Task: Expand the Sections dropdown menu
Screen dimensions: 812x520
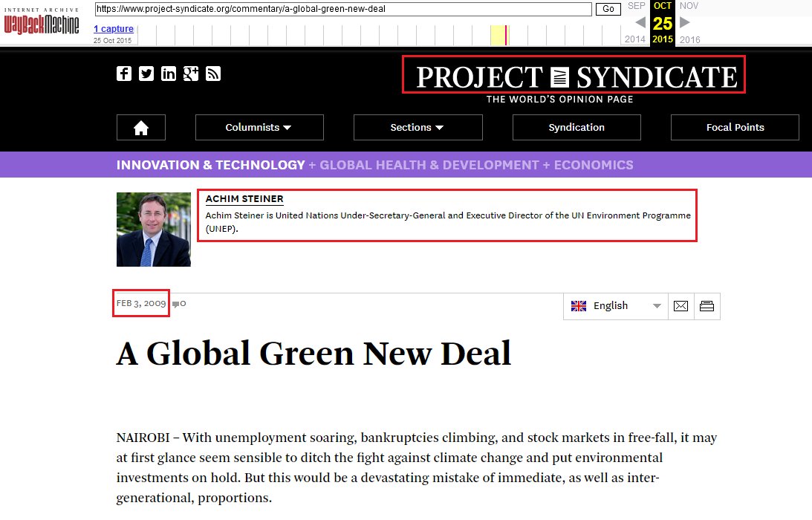Action: [418, 128]
